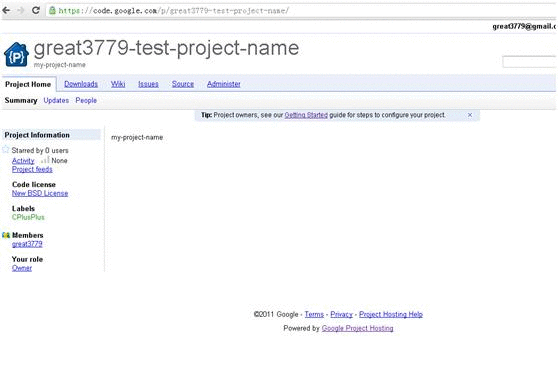The width and height of the screenshot is (558, 387).
Task: Open the New BSD License link
Action: [x=40, y=193]
